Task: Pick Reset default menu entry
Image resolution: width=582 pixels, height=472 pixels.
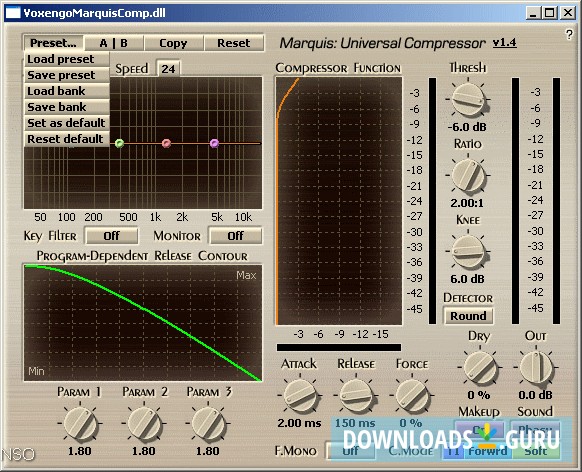Action: pos(67,139)
